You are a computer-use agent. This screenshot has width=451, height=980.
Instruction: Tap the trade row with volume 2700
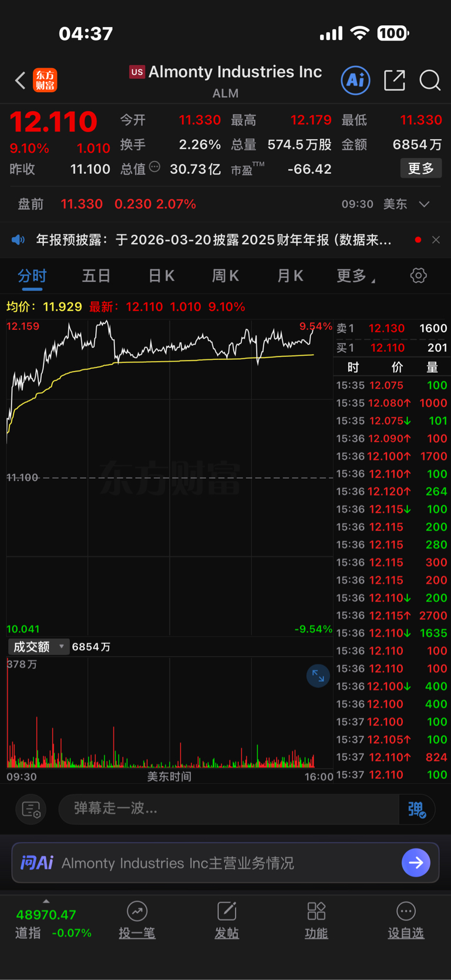pos(392,615)
